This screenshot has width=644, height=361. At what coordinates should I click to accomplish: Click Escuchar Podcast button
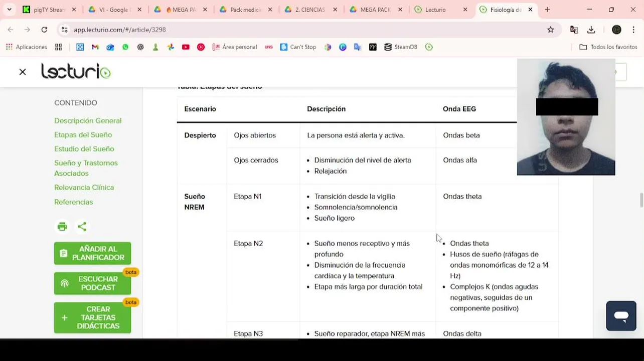(x=92, y=283)
